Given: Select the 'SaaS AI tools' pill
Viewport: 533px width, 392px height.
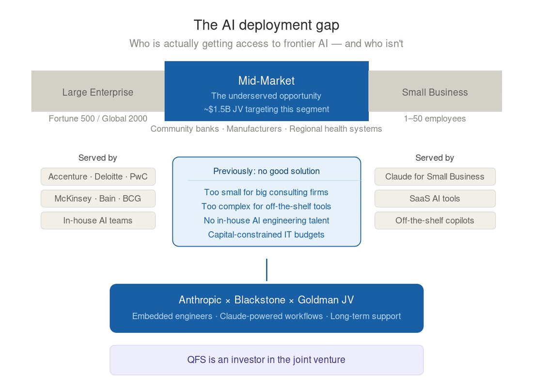Looking at the screenshot, I should (x=435, y=199).
